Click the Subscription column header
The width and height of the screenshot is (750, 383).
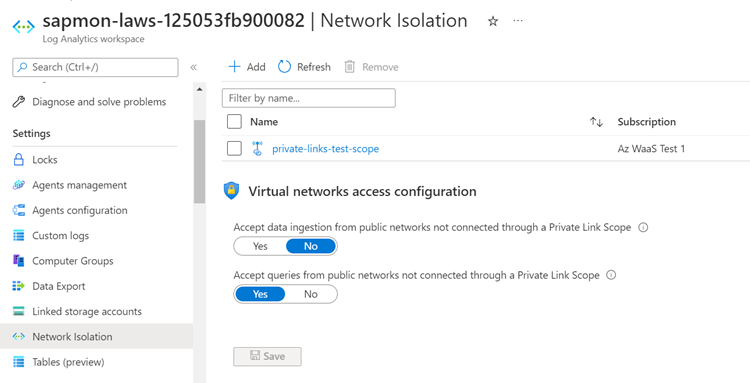(x=647, y=122)
